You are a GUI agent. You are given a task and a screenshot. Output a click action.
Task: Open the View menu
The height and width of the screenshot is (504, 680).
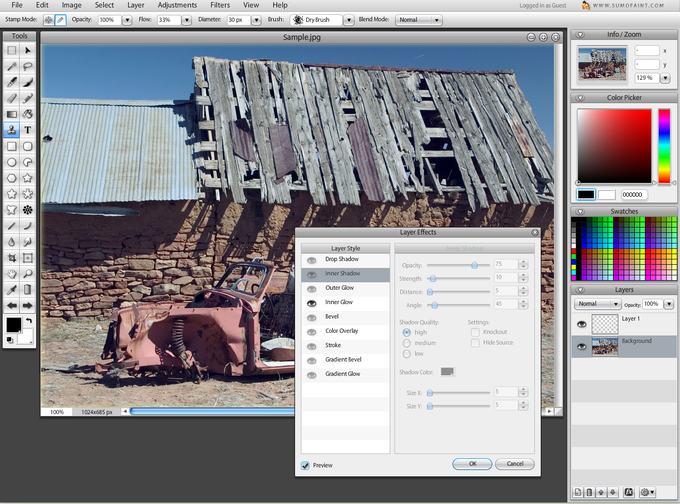(x=251, y=5)
